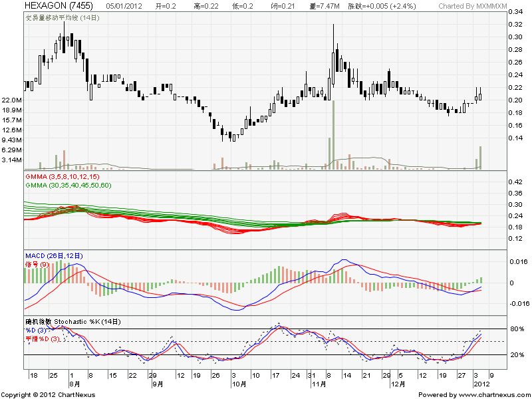
Task: Click the tallest volume bar in November
Action: tap(332, 134)
